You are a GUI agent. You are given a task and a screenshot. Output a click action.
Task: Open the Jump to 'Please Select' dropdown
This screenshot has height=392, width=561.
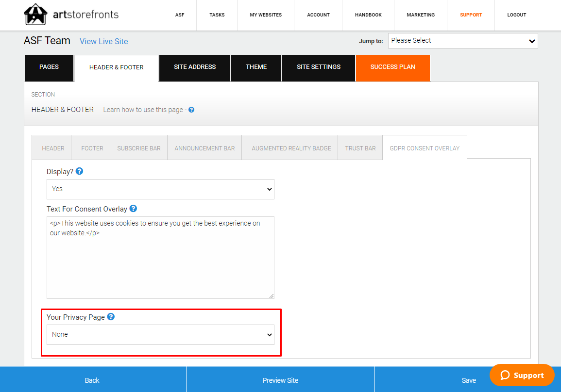click(462, 41)
